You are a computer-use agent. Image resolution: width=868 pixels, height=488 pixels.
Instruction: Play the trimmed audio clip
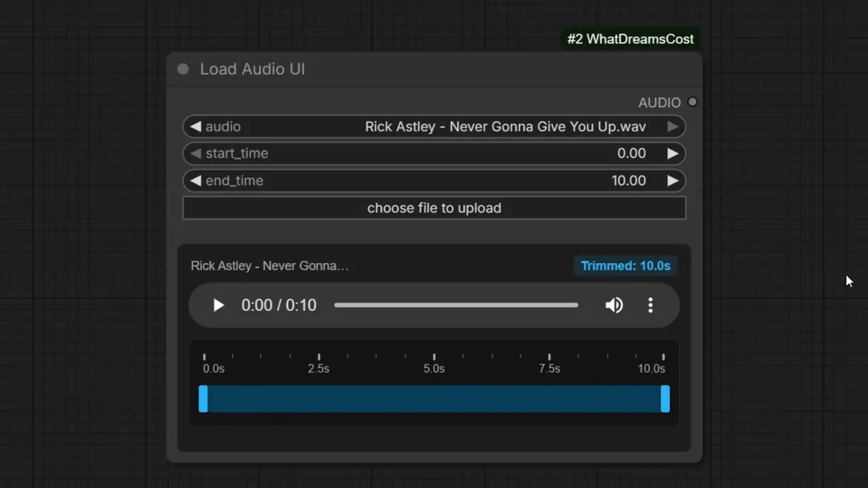tap(218, 305)
